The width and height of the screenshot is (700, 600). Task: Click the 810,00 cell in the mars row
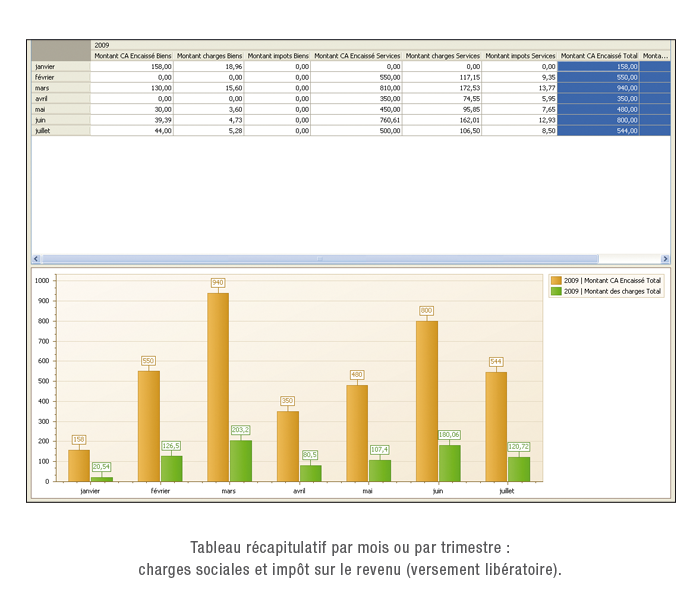click(357, 88)
